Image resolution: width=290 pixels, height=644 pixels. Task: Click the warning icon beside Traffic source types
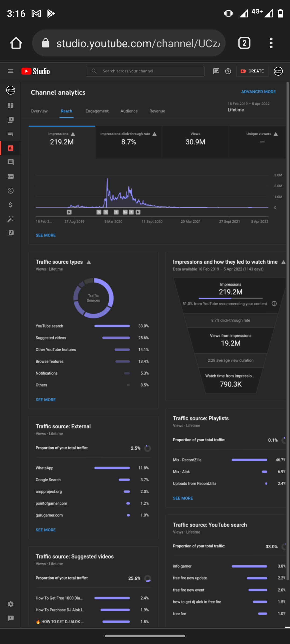pyautogui.click(x=89, y=262)
